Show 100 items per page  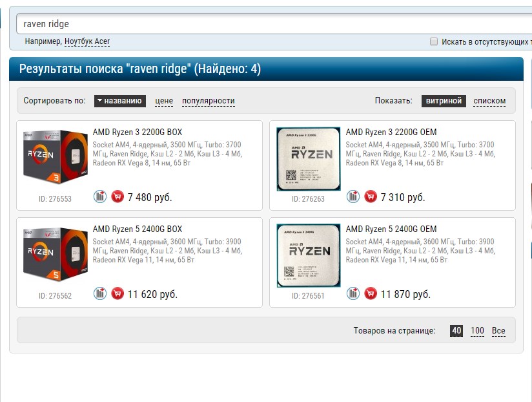tap(477, 330)
